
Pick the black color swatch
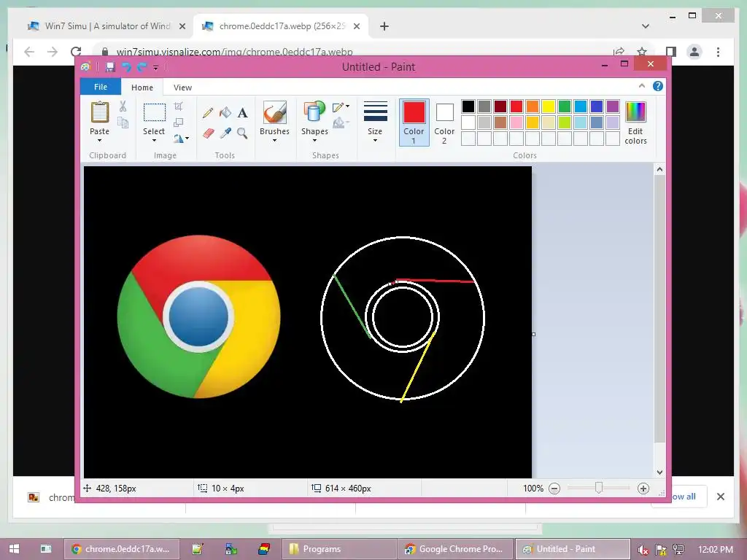468,106
